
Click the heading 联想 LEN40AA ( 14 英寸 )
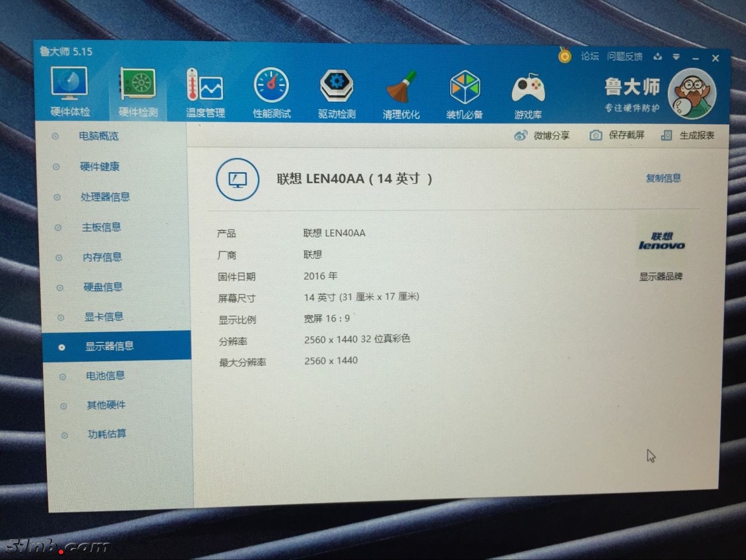[x=355, y=179]
